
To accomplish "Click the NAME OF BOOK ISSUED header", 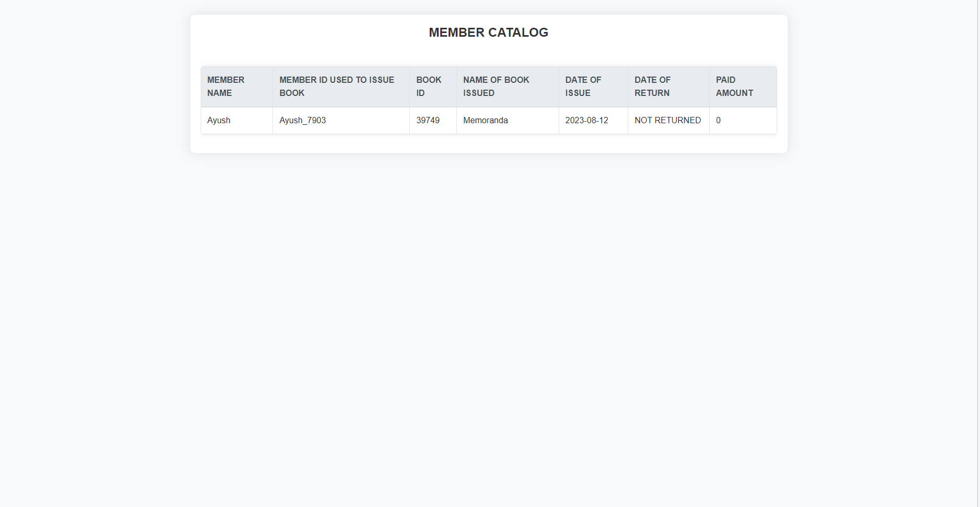I will pyautogui.click(x=496, y=87).
